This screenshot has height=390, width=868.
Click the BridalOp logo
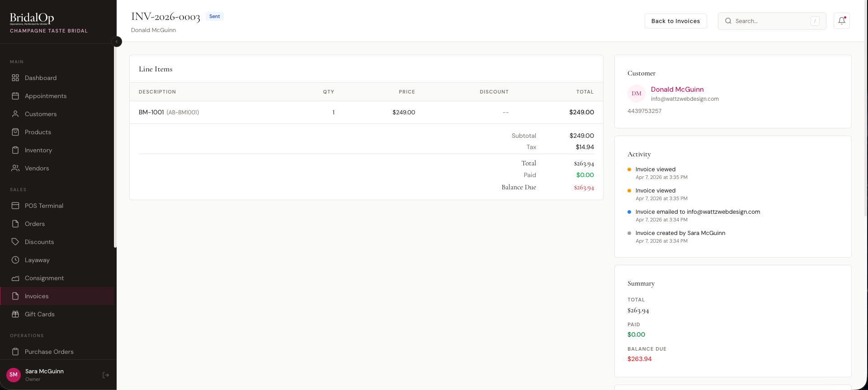(x=32, y=18)
